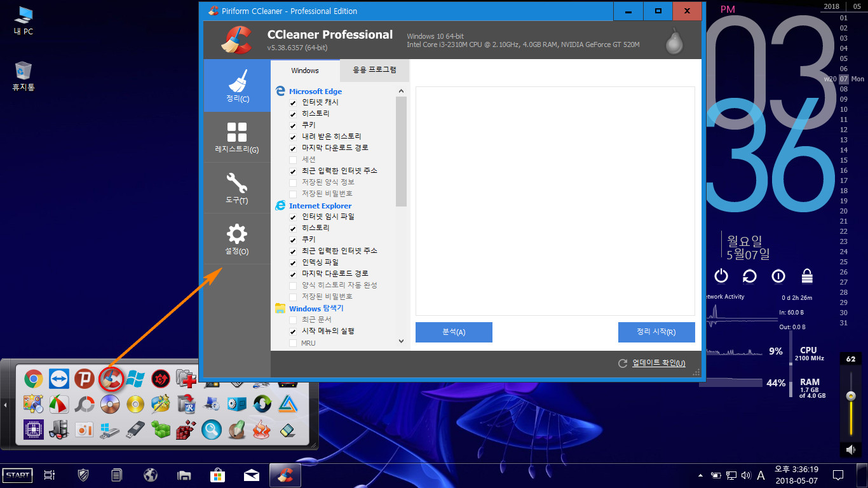Open the green cubes dock icon
Screen dimensions: 868x488
pos(161,430)
